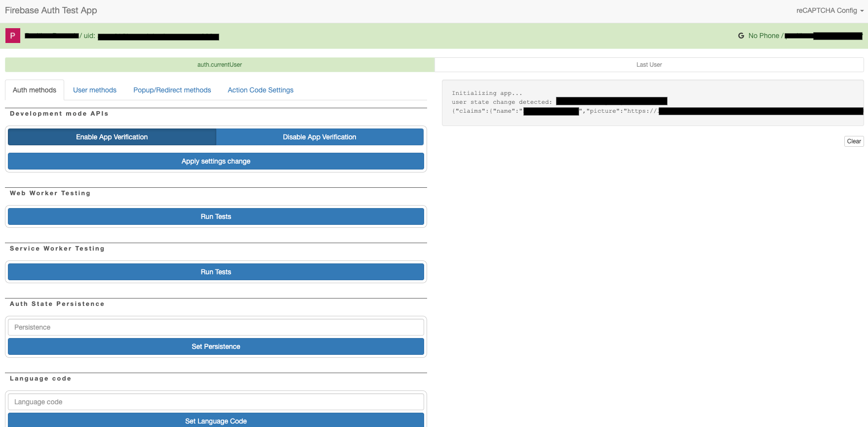868x427 pixels.
Task: Focus the Persistence input field
Action: click(x=216, y=327)
